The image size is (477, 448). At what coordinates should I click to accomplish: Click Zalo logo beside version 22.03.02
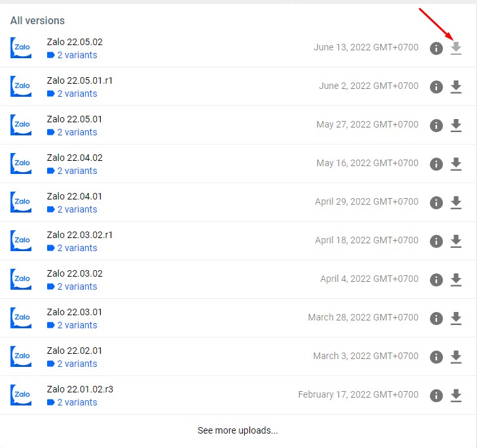22,280
